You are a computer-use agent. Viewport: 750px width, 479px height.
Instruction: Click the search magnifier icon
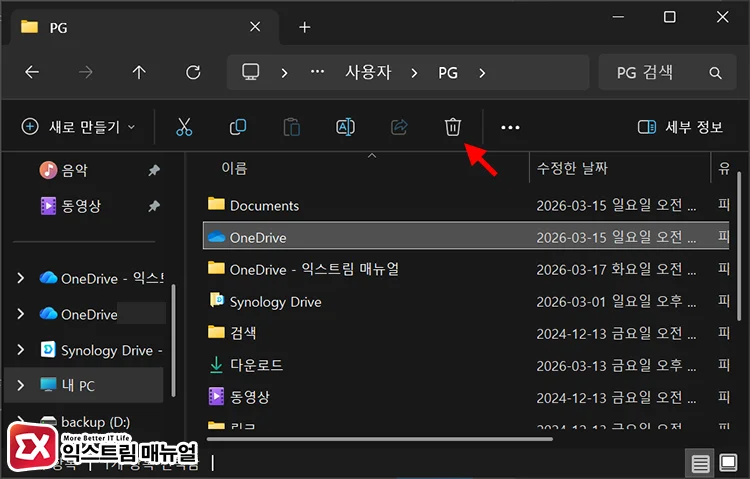715,73
